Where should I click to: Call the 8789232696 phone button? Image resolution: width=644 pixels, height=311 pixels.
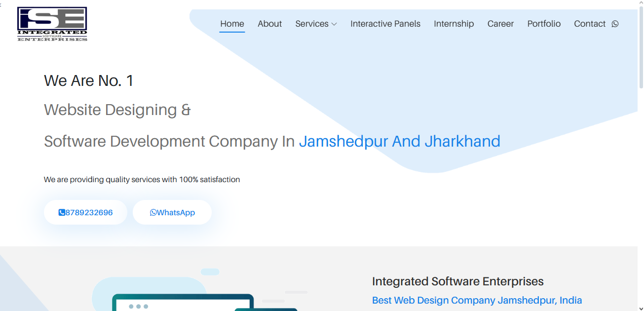click(85, 212)
